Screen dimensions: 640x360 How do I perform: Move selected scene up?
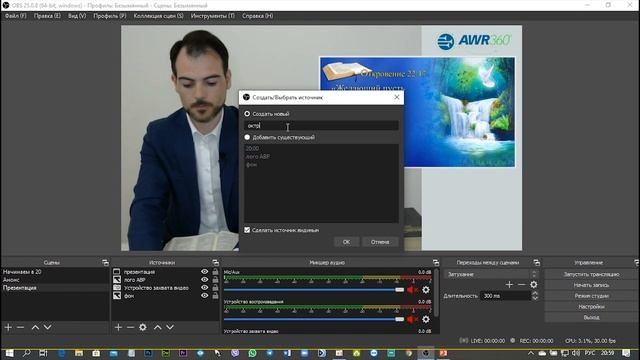tap(36, 327)
